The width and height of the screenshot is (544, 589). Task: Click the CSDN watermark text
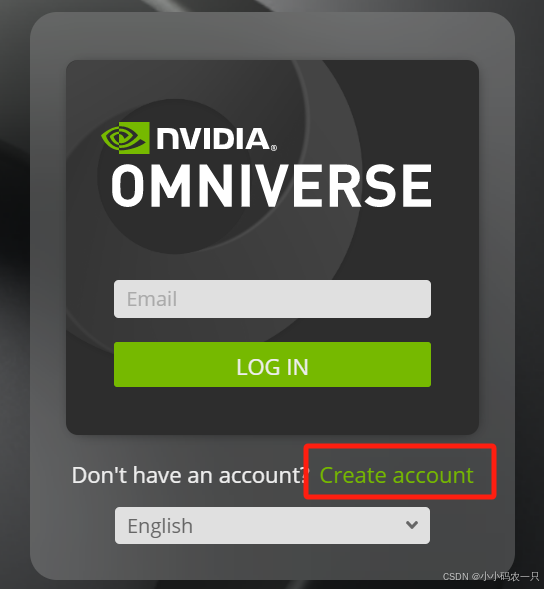pos(491,576)
